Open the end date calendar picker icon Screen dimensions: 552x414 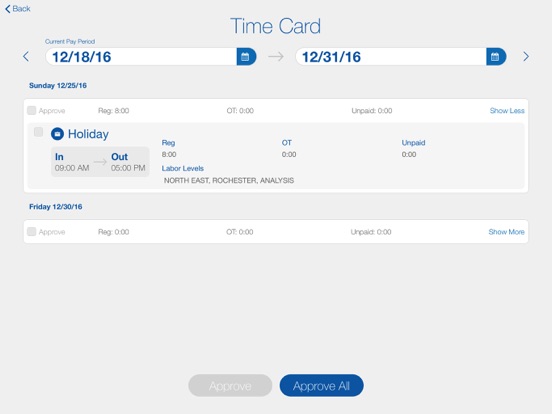(x=496, y=57)
